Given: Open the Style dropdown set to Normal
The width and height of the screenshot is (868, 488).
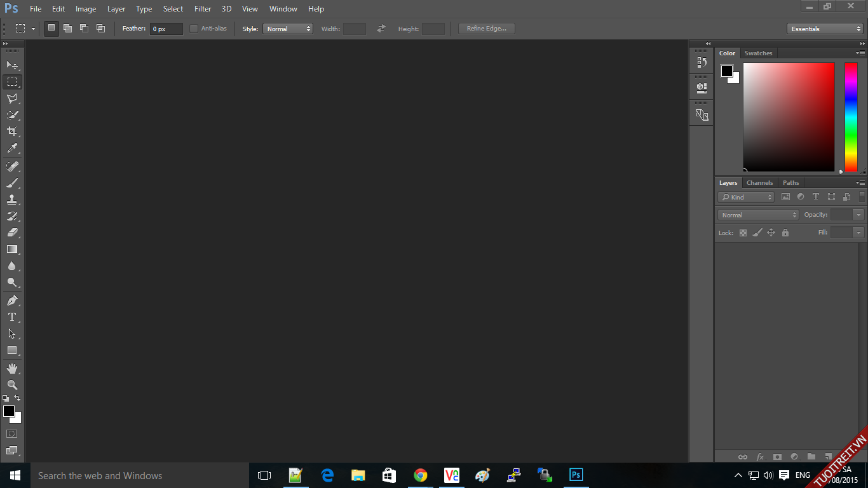Looking at the screenshot, I should 288,29.
